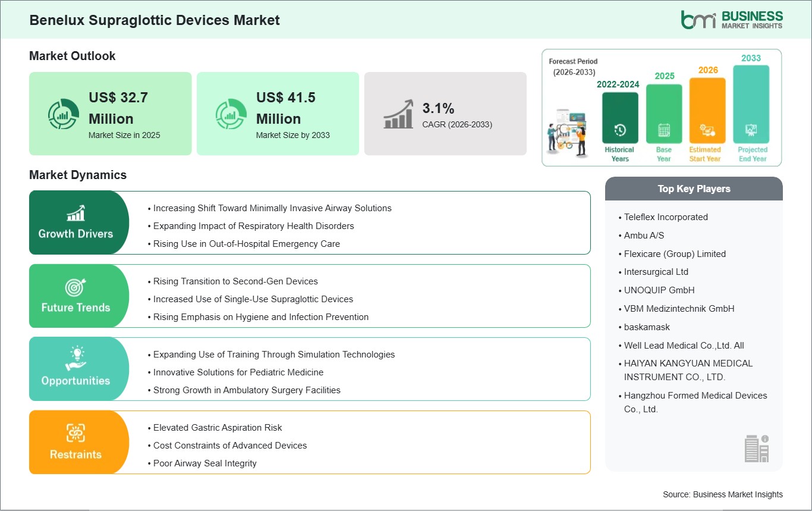Click 'Cost Constraints of Advanced Devices'
Screen dimensions: 812x511
coord(230,446)
